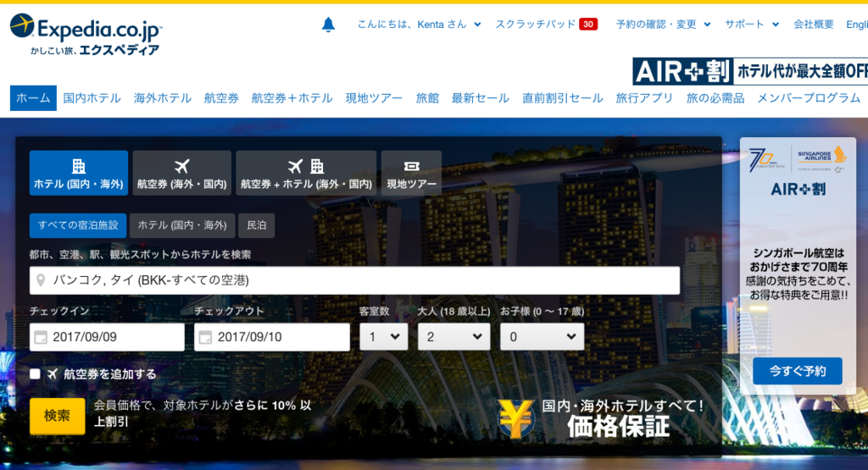Select the 航空券 (海外・国内) search tab
The width and height of the screenshot is (868, 470).
click(x=182, y=173)
